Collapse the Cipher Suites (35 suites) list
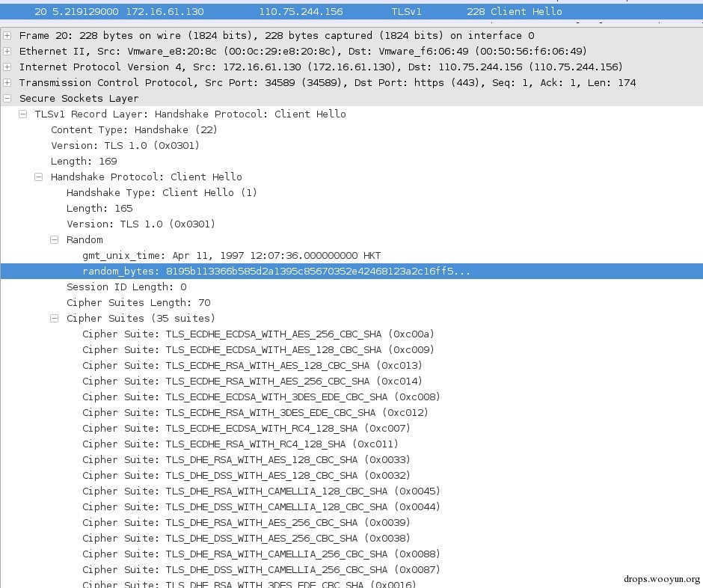Viewport: 703px width, 588px height. tap(55, 318)
